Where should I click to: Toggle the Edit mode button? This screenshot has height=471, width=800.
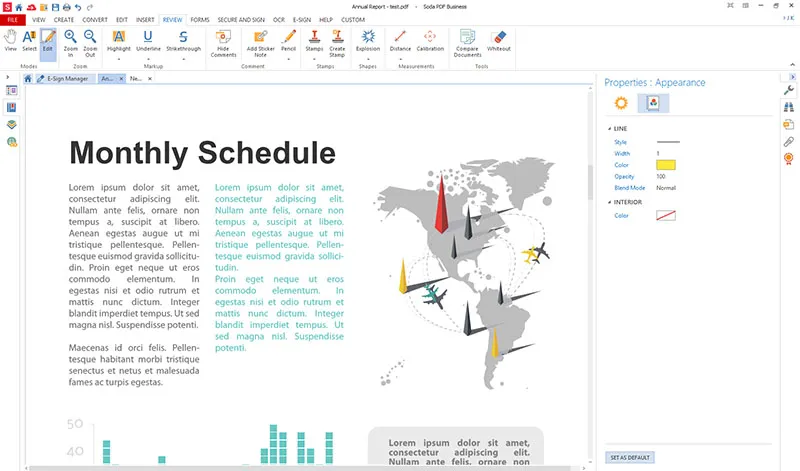coord(48,40)
